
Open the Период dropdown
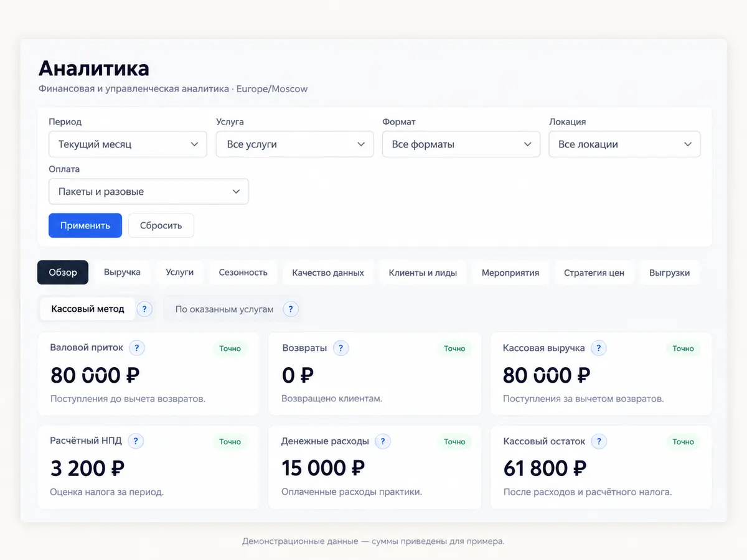pyautogui.click(x=128, y=144)
